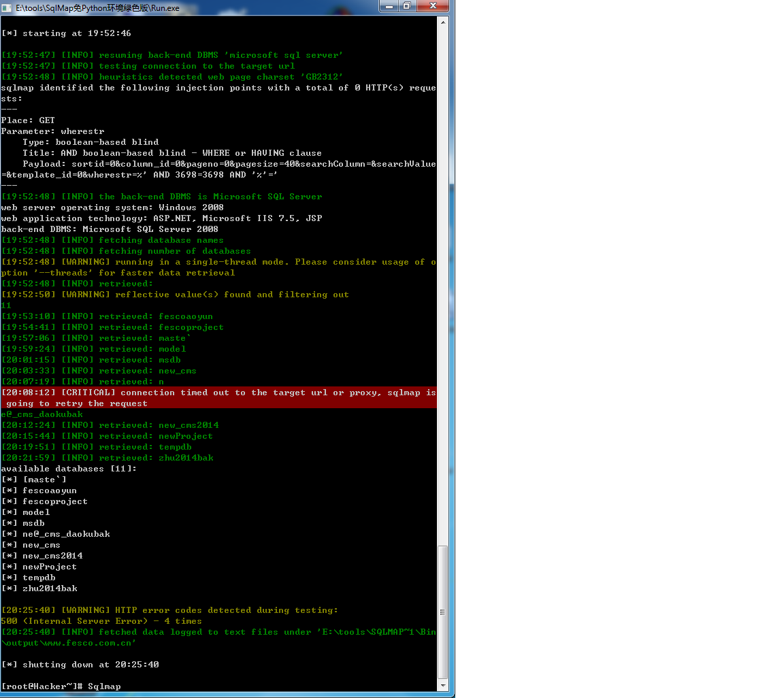Click the red CRITICAL connection timed out line
784x698 pixels.
[x=219, y=398]
